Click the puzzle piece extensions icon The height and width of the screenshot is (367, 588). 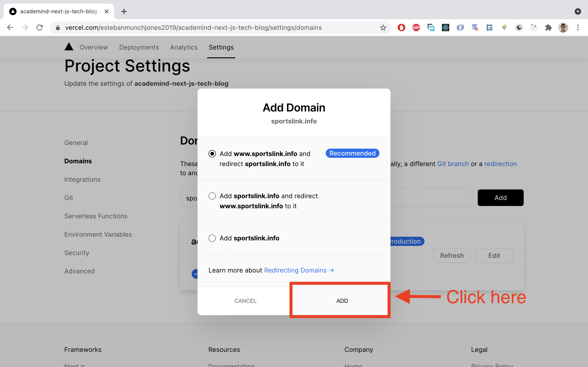pyautogui.click(x=548, y=28)
